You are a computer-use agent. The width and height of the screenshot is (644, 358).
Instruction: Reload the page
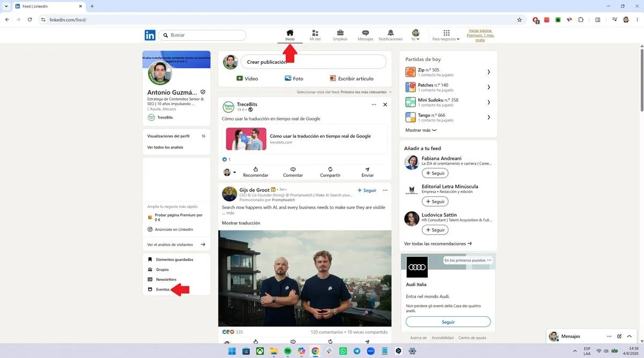30,20
